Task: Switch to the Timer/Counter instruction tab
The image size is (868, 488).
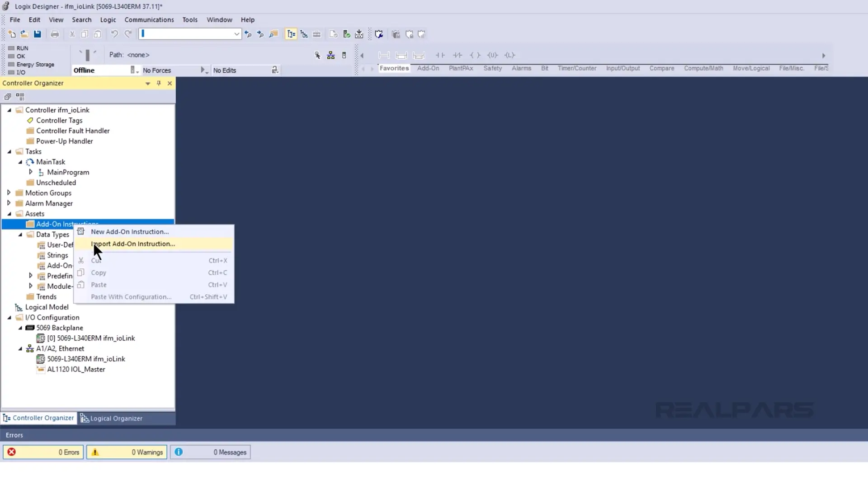Action: pos(577,68)
